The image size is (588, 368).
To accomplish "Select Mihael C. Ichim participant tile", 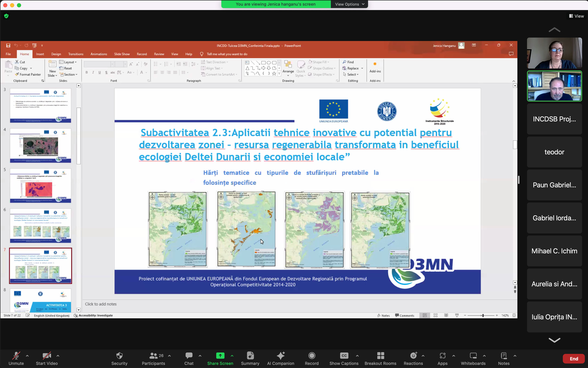I will tap(554, 251).
